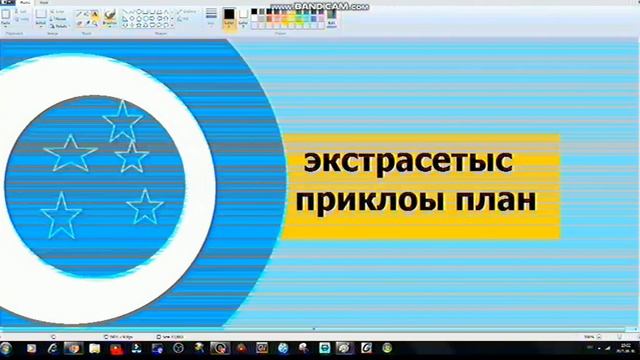
Task: Select the Pencil tool
Action: point(79,14)
